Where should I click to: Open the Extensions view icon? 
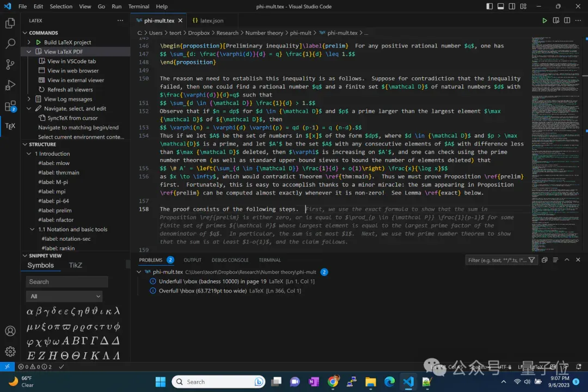10,107
